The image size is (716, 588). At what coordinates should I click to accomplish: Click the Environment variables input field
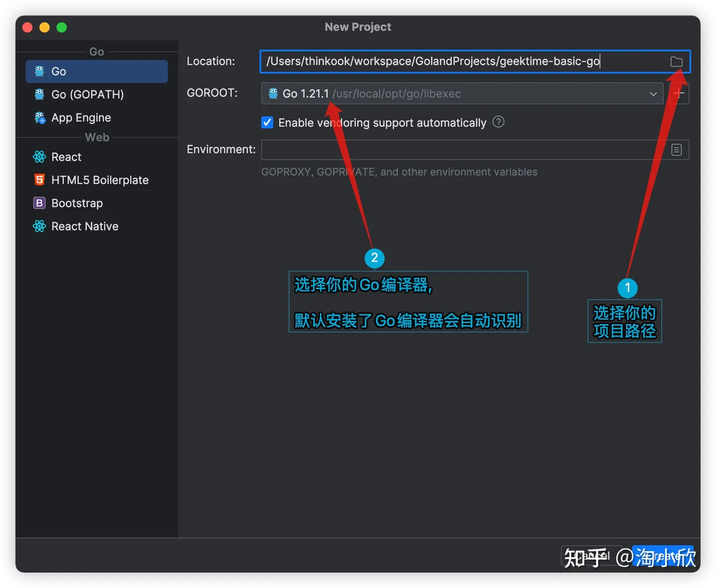[462, 150]
